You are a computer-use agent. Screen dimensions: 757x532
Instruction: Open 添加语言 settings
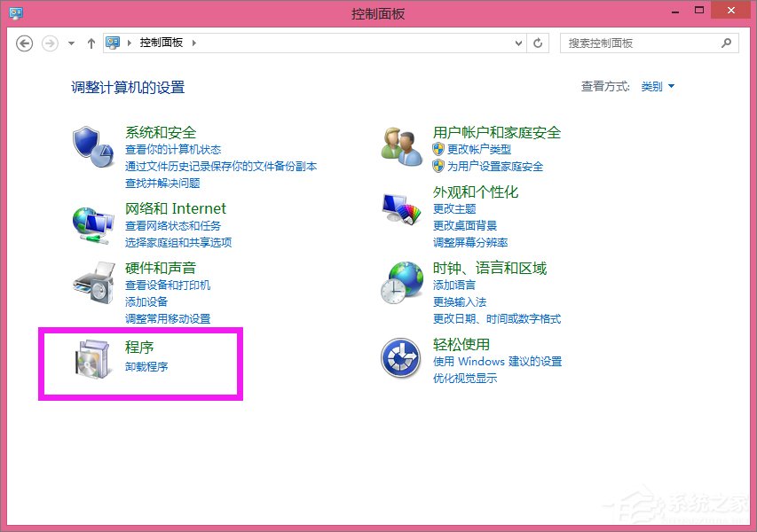453,286
